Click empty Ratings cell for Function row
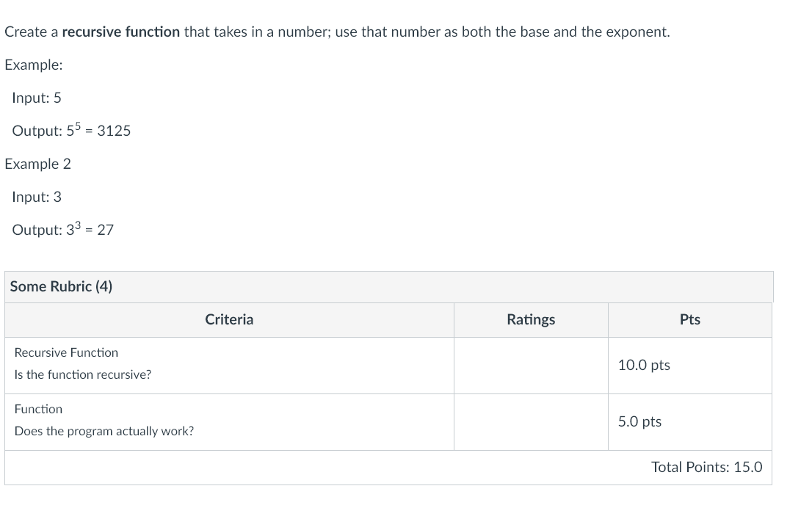Screen dimensions: 812x508 tap(531, 422)
